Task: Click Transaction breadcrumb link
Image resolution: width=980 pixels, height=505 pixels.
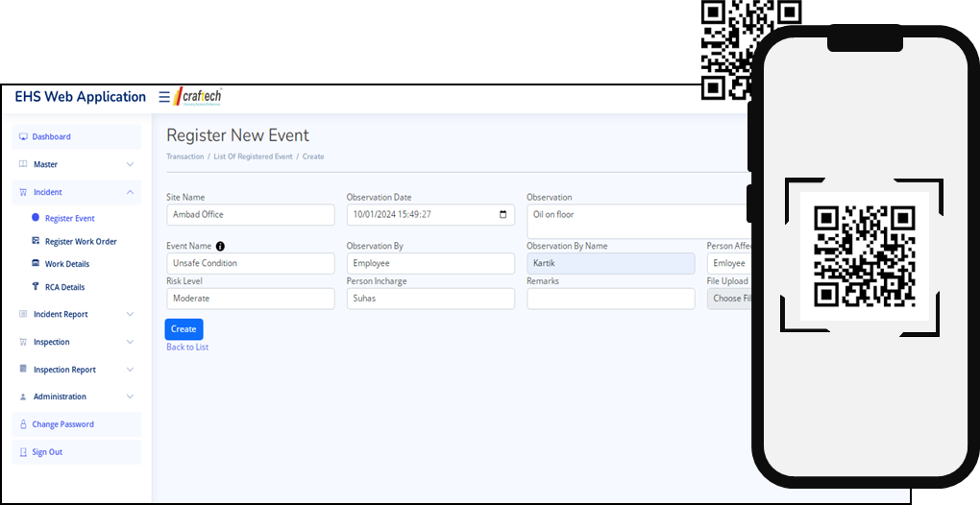Action: [185, 156]
